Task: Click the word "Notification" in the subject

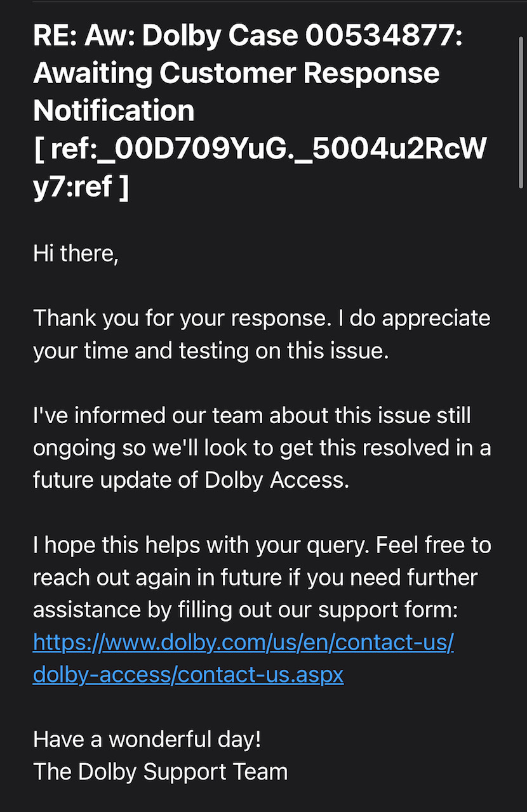Action: (x=114, y=111)
